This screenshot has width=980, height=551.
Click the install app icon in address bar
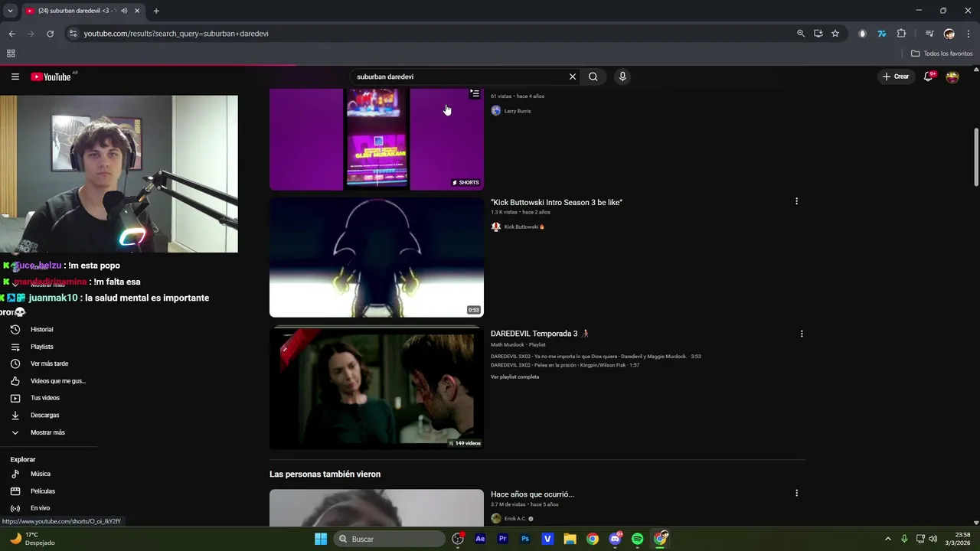point(818,34)
